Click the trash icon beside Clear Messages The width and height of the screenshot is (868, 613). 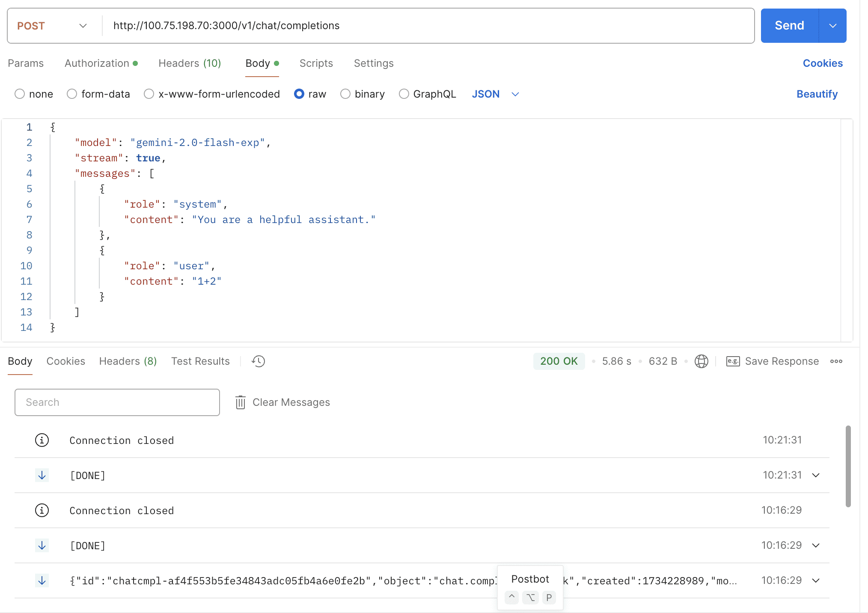click(241, 402)
